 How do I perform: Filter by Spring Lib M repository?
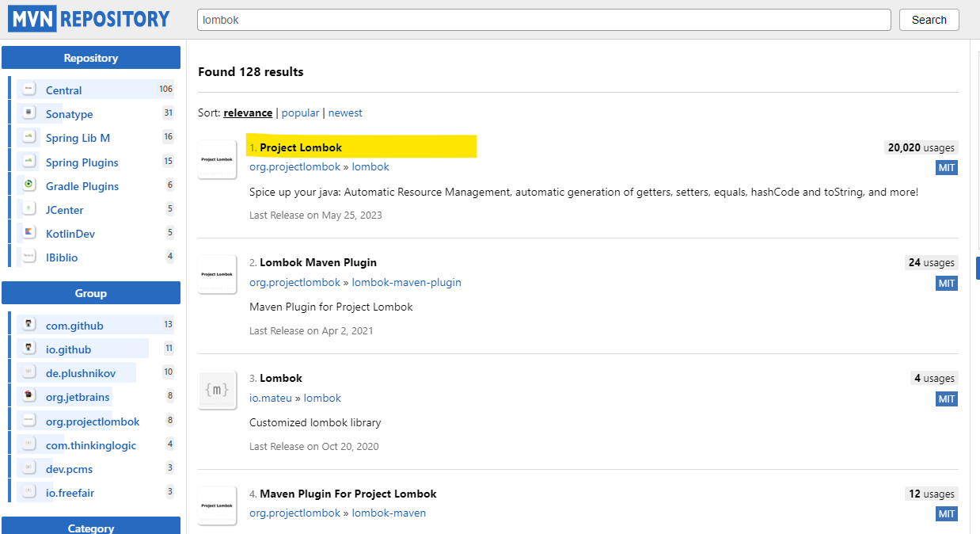78,138
